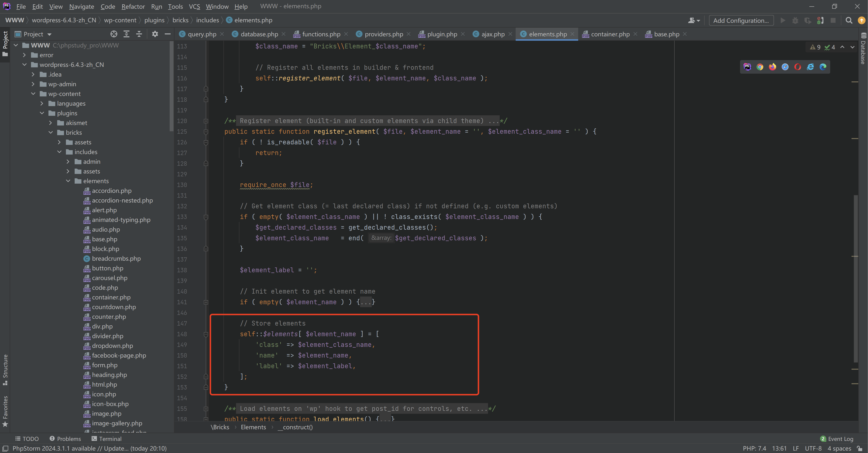Click the Search Everywhere magnifier icon
The image size is (868, 453).
[849, 21]
